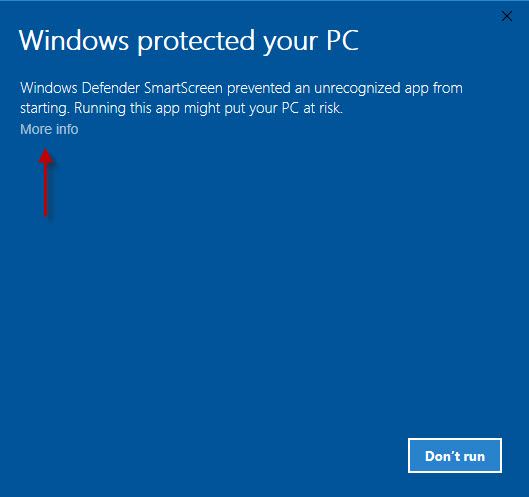Dismiss the warning via top-right X icon
This screenshot has height=497, width=529.
point(507,16)
